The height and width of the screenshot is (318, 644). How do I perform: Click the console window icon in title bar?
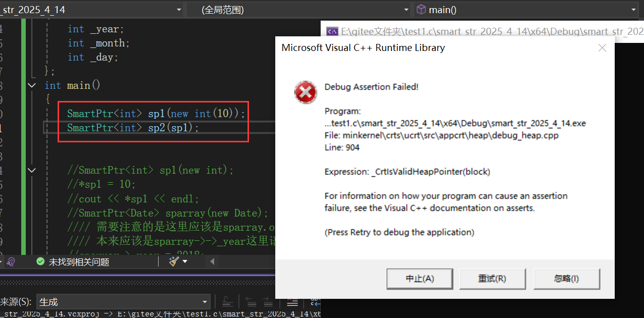pos(332,31)
